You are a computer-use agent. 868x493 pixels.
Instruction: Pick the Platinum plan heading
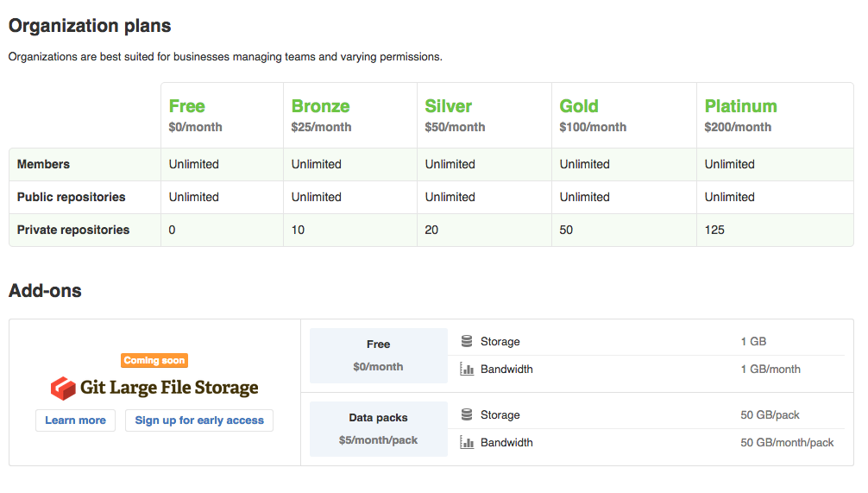(740, 106)
